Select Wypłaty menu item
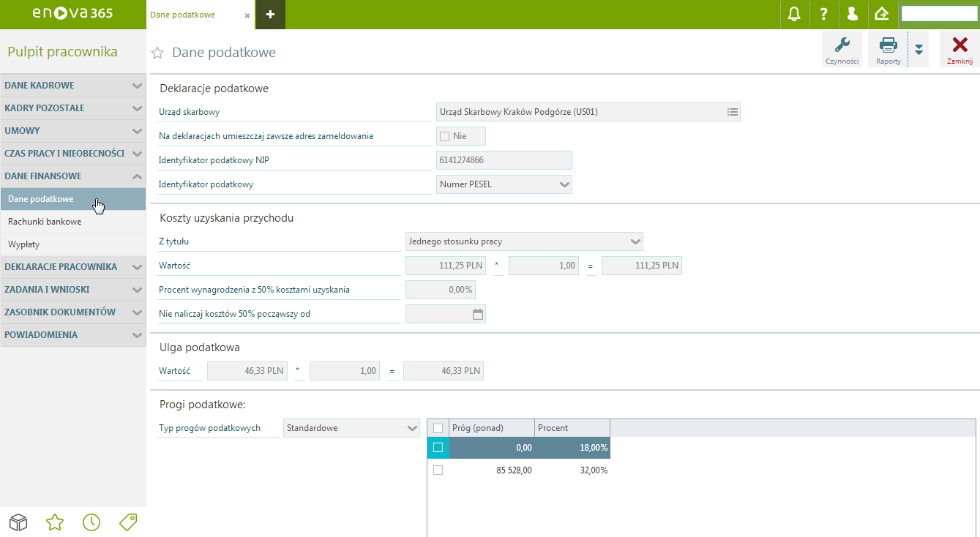This screenshot has height=537, width=980. [x=73, y=244]
